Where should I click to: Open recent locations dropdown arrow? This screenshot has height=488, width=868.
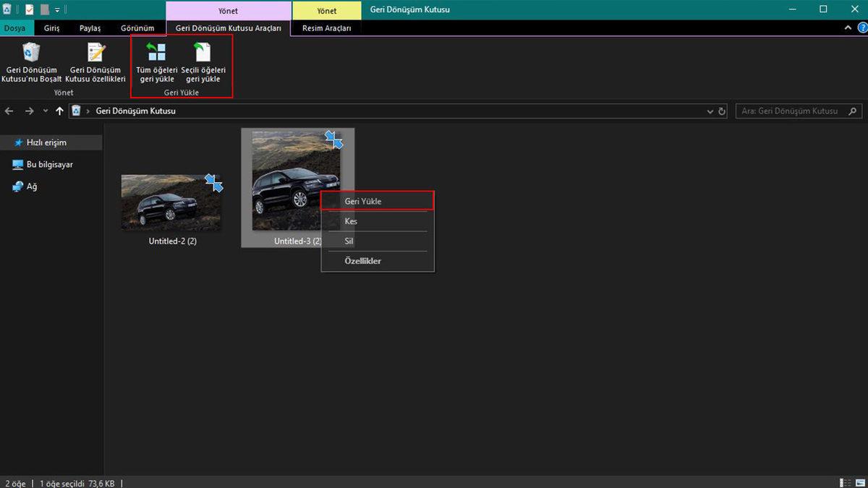click(46, 111)
